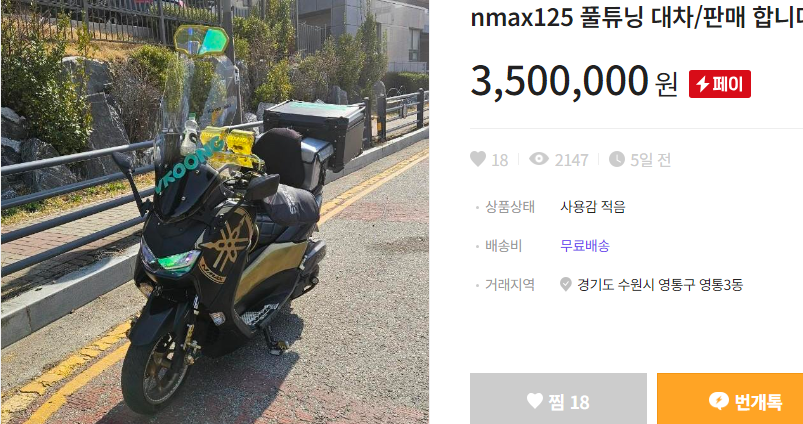This screenshot has width=803, height=424.
Task: Open the nmax125 scooter product photo
Action: tap(215, 212)
